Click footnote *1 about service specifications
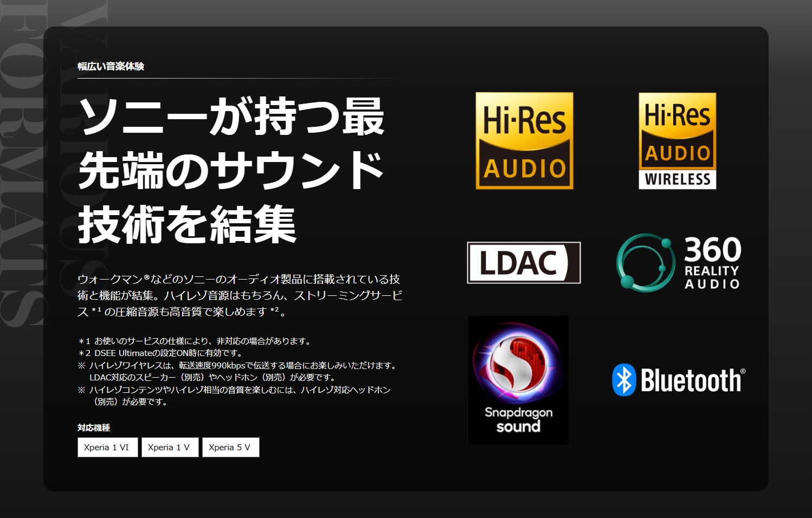The width and height of the screenshot is (812, 518). pos(195,341)
